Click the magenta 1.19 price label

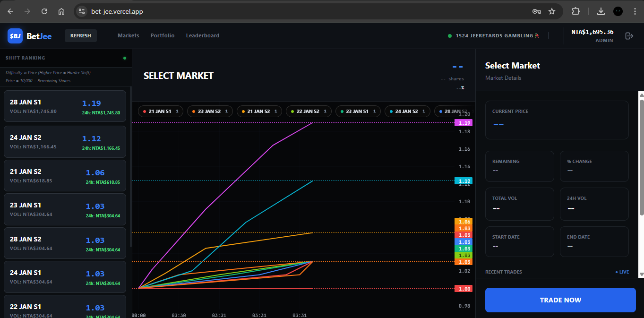click(463, 123)
